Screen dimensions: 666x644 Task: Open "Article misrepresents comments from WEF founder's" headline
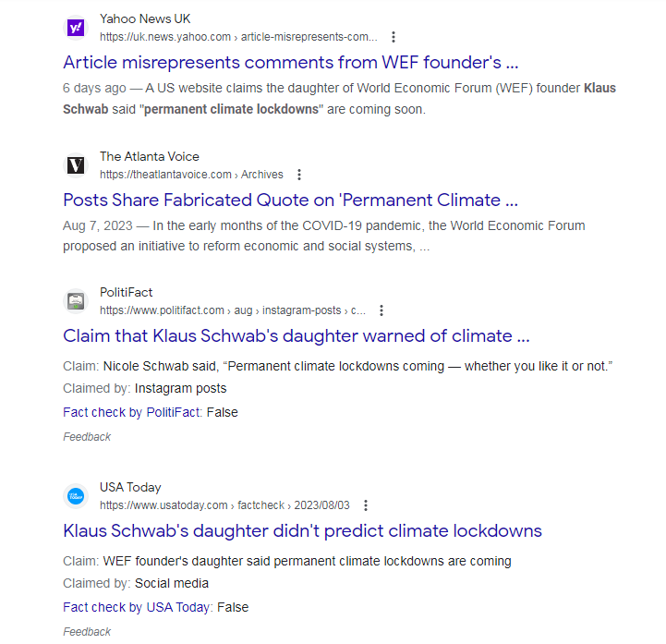click(290, 62)
